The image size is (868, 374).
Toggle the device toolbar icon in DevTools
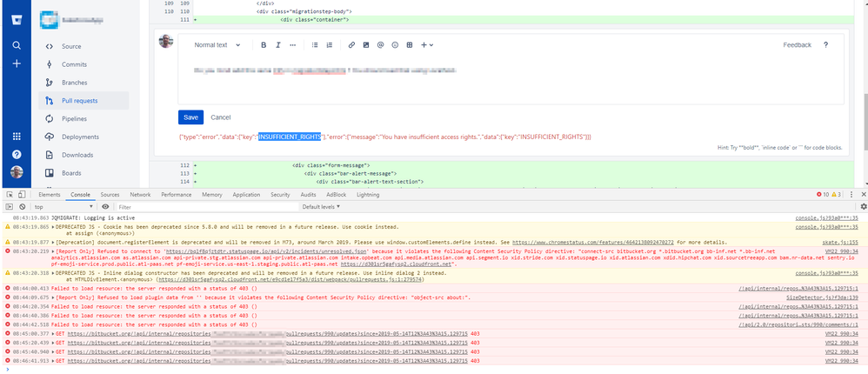coord(22,195)
